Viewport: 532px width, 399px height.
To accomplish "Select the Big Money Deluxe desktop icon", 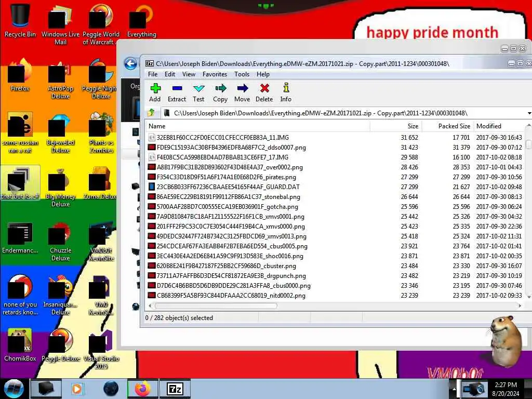I will point(60,187).
